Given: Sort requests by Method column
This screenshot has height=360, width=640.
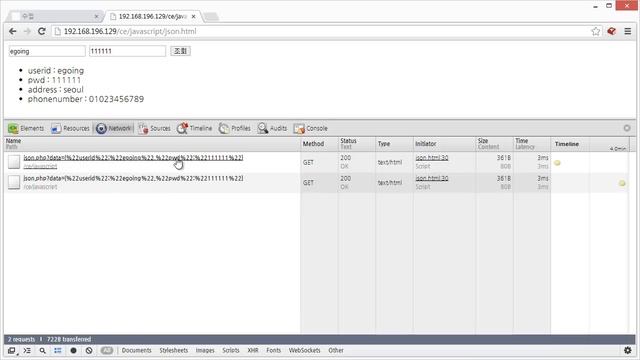Looking at the screenshot, I should pos(319,144).
